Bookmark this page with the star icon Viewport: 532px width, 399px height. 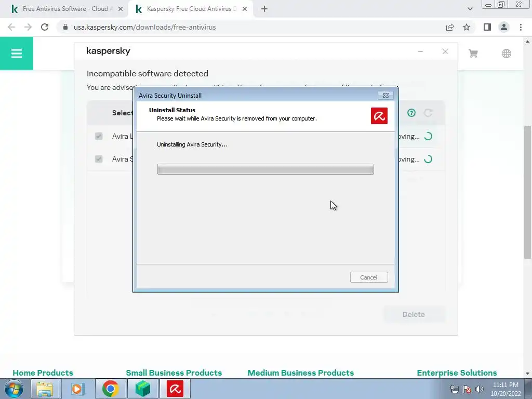[467, 27]
